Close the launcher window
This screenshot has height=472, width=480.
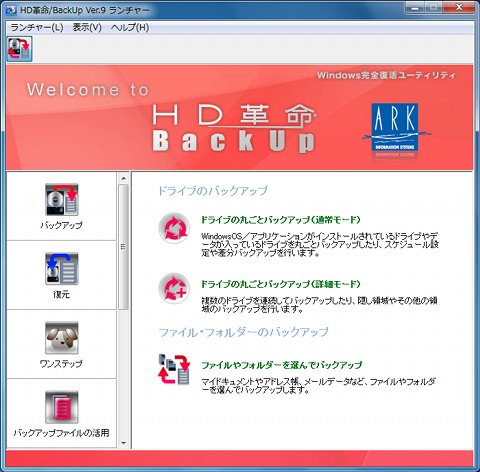[459, 8]
